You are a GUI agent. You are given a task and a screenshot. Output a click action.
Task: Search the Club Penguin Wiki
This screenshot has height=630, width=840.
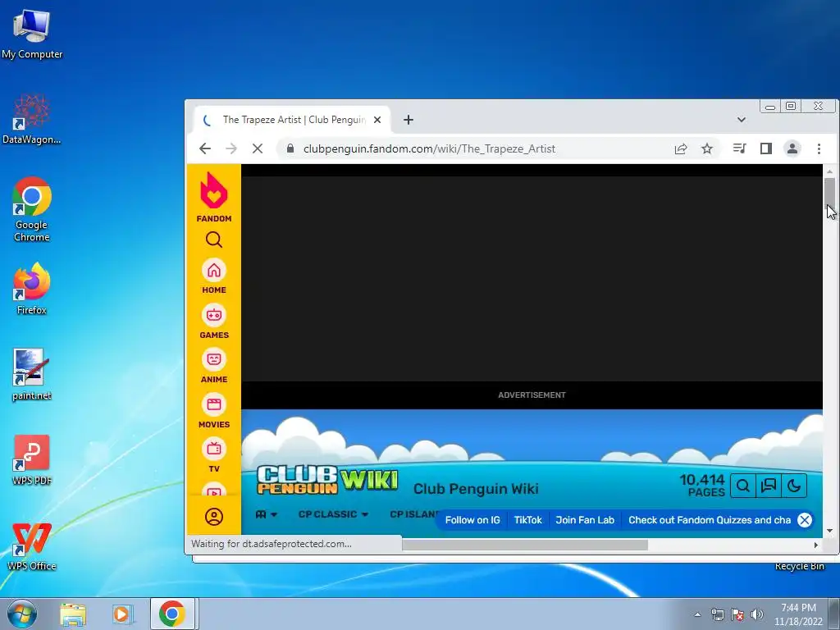coord(743,486)
